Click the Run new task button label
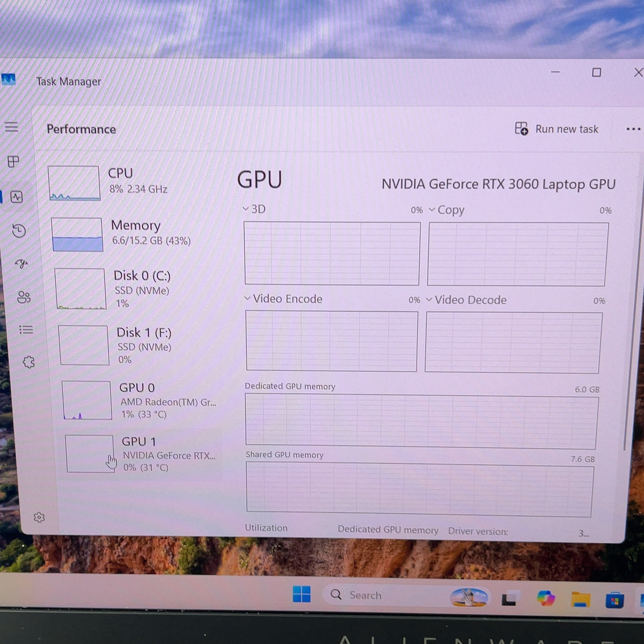Image resolution: width=644 pixels, height=644 pixels. (x=567, y=129)
